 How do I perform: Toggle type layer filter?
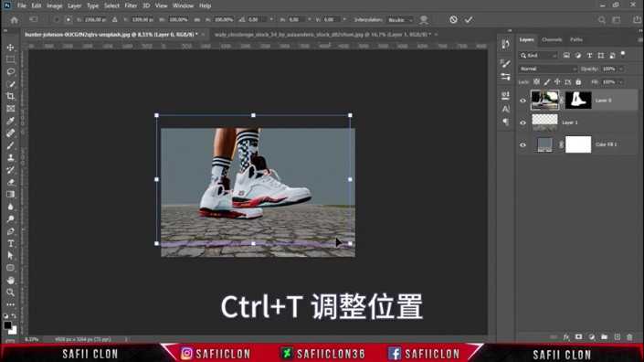(589, 56)
